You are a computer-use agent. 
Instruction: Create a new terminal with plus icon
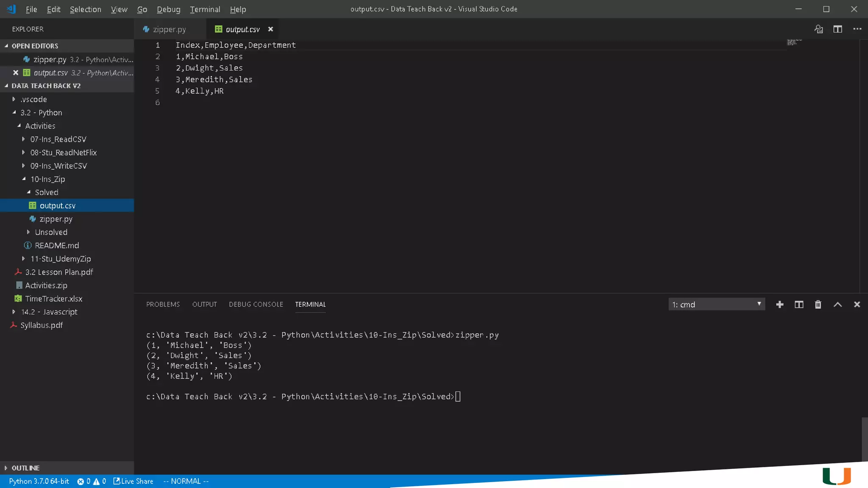click(779, 305)
